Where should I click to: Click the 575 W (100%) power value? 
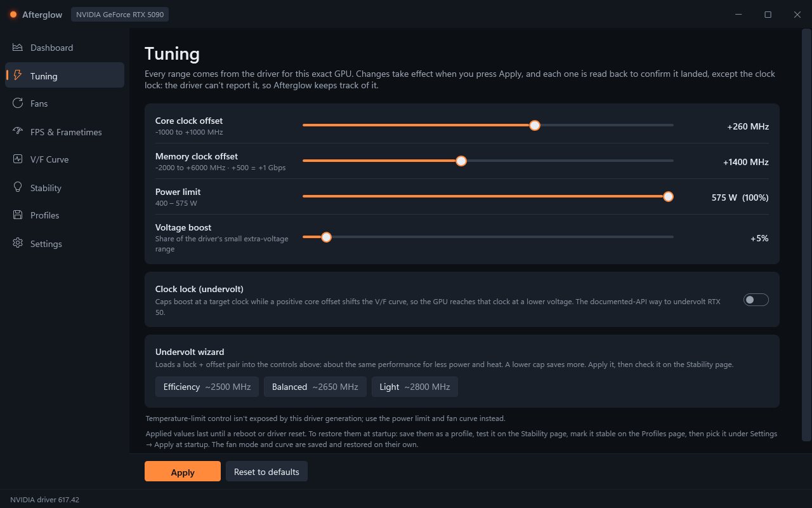coord(740,197)
